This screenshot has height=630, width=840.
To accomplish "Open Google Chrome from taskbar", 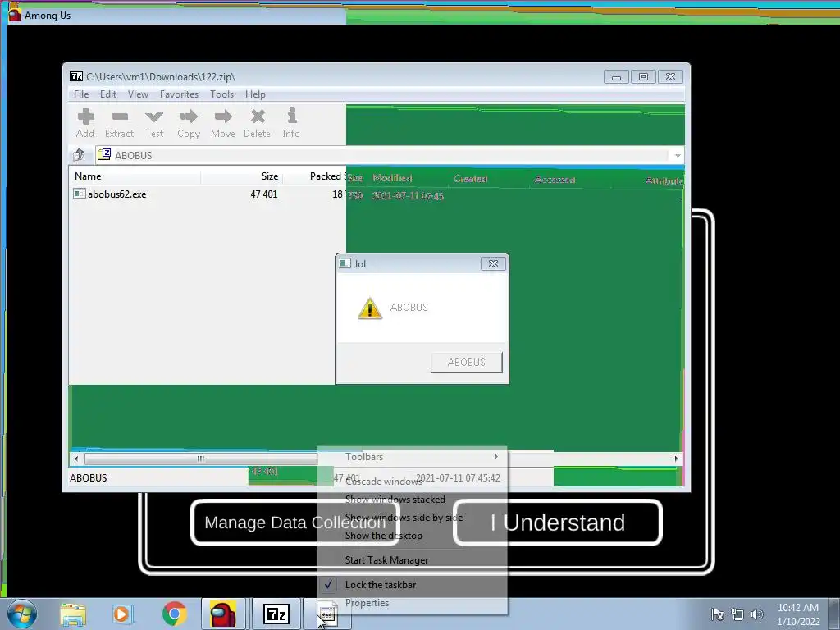I will pos(174,614).
